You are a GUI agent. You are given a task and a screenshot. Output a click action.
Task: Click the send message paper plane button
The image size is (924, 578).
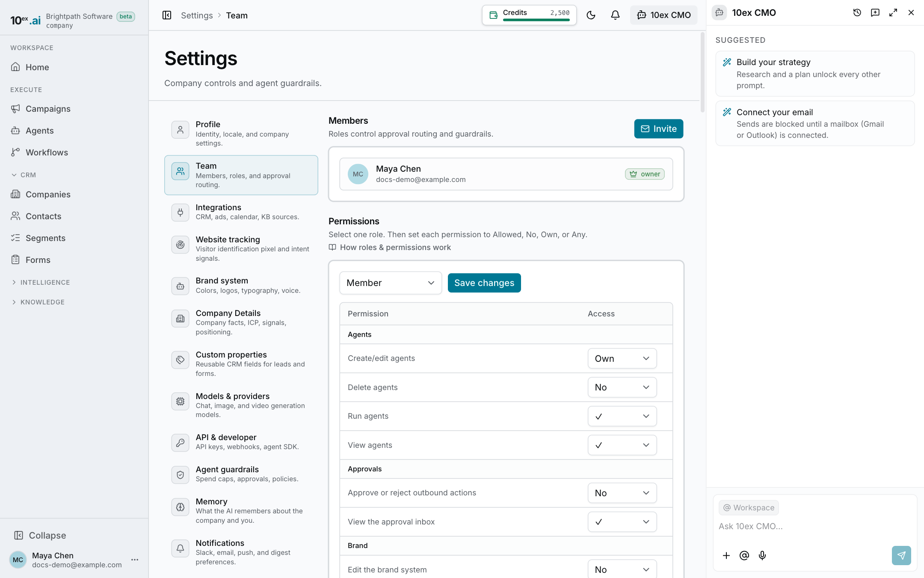pos(901,555)
